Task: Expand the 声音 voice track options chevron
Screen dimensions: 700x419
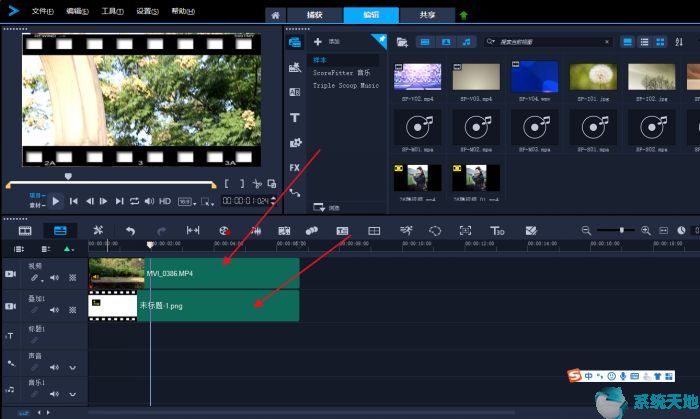Action: point(72,368)
